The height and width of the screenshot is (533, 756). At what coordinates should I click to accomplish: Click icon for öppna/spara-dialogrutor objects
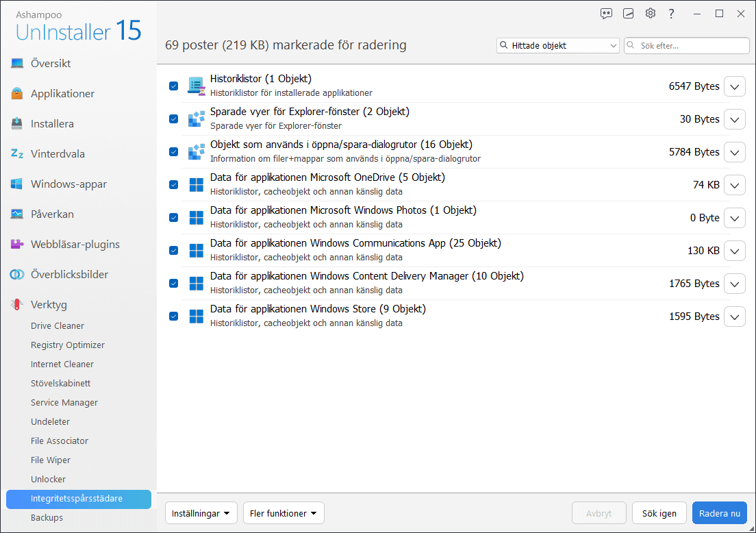pyautogui.click(x=197, y=151)
